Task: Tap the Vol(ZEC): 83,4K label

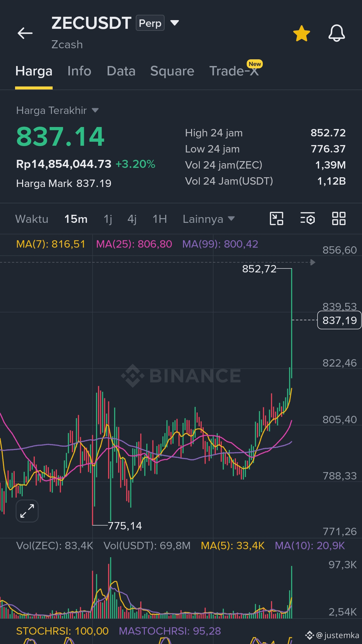Action: point(55,545)
